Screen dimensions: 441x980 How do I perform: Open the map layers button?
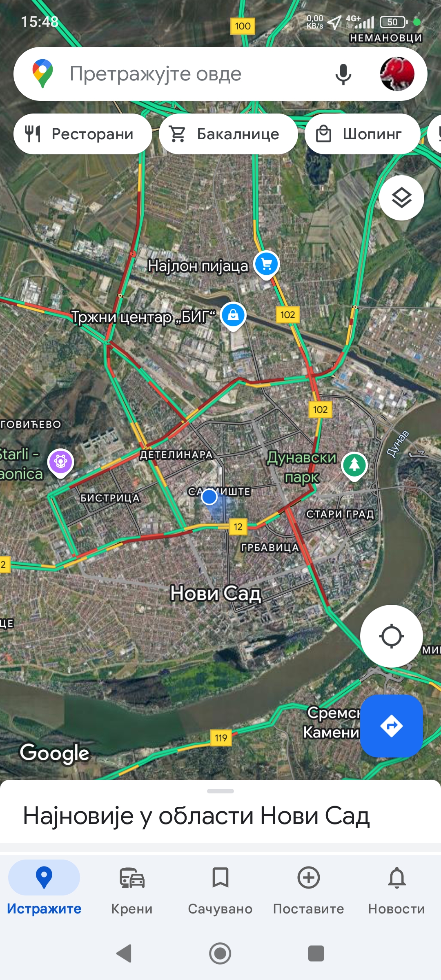pos(401,198)
